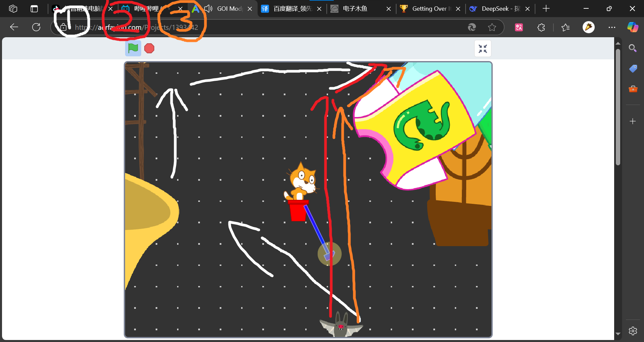
Task: Open the sidebar shopping tag
Action: pyautogui.click(x=633, y=69)
